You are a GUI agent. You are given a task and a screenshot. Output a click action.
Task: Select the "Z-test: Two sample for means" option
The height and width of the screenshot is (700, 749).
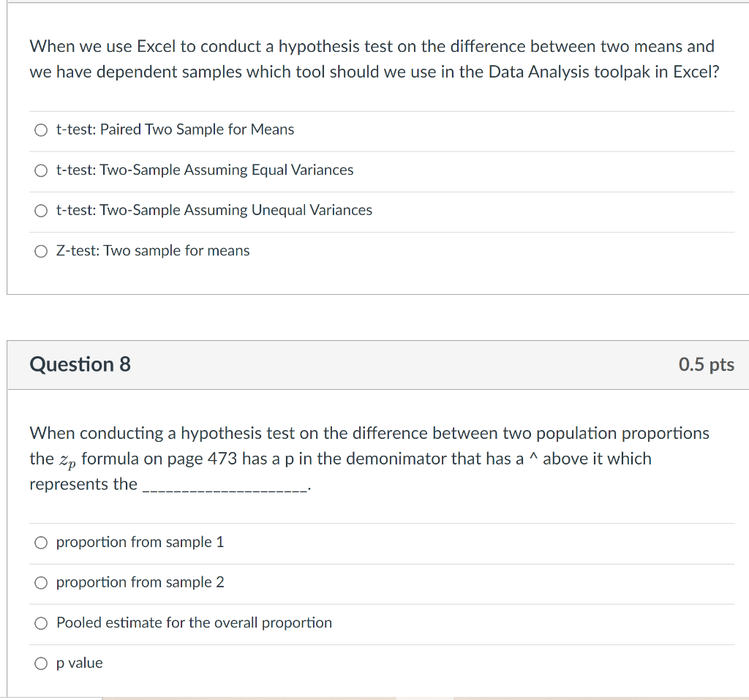pos(41,251)
